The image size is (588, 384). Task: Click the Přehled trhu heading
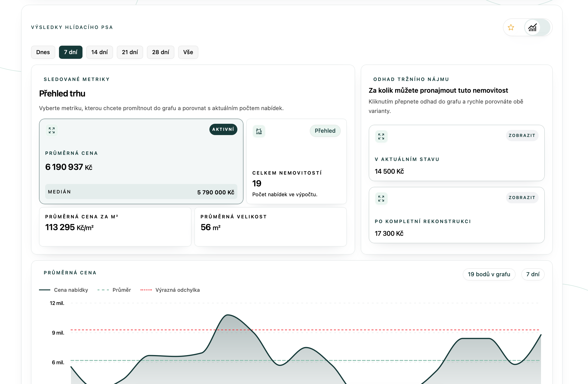tap(62, 93)
